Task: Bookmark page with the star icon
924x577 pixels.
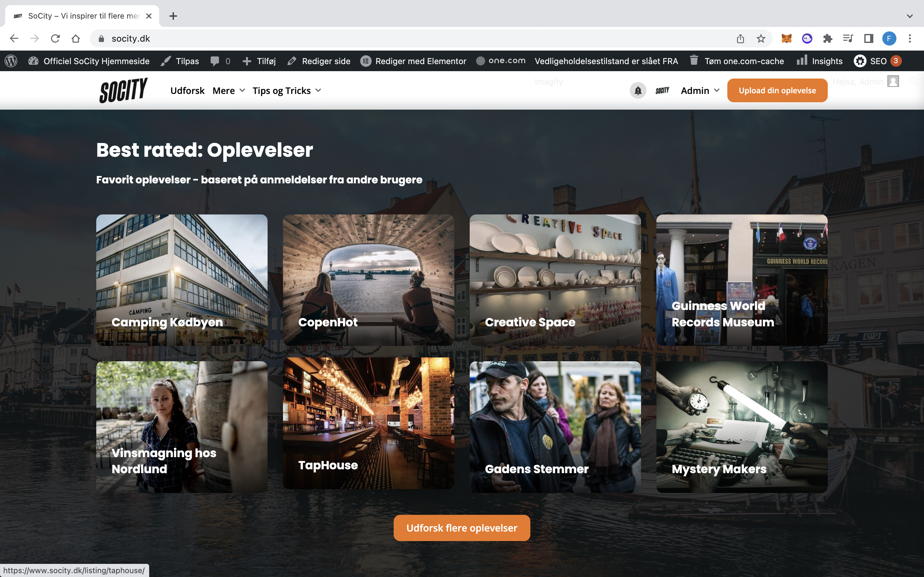Action: point(761,38)
